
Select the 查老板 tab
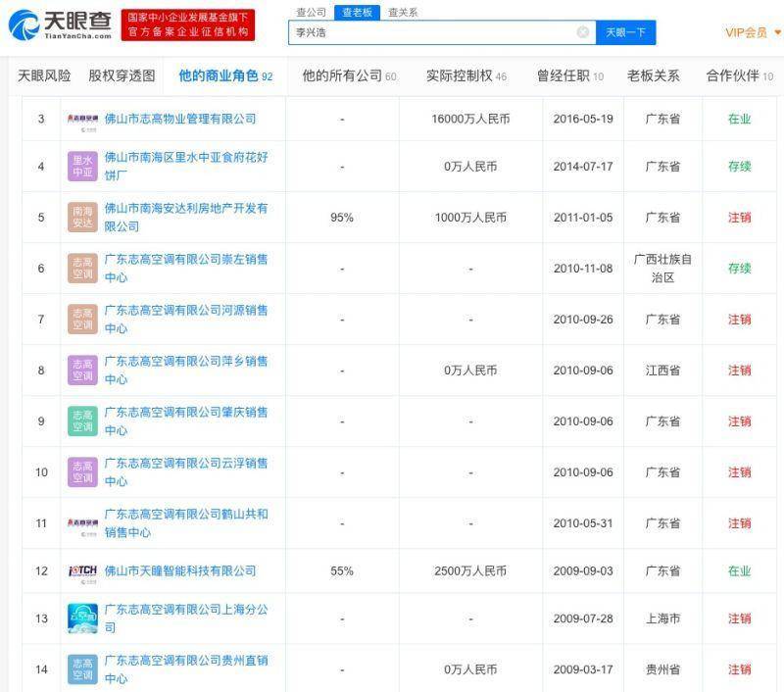click(357, 12)
